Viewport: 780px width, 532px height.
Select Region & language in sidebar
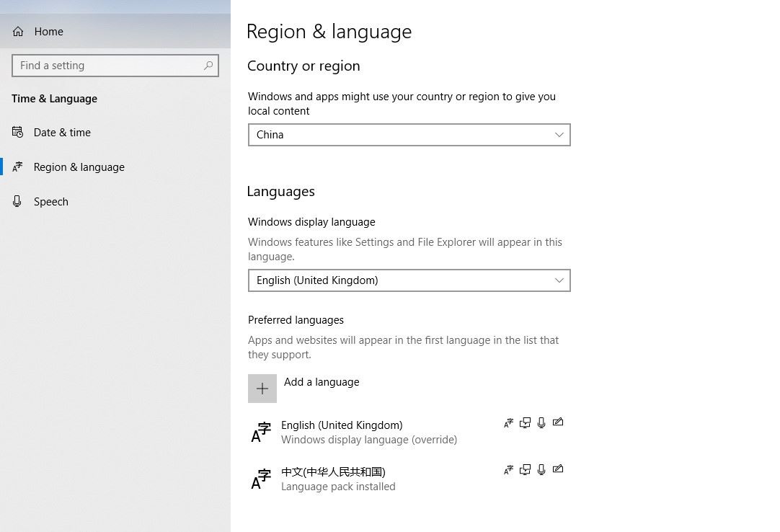pos(79,167)
